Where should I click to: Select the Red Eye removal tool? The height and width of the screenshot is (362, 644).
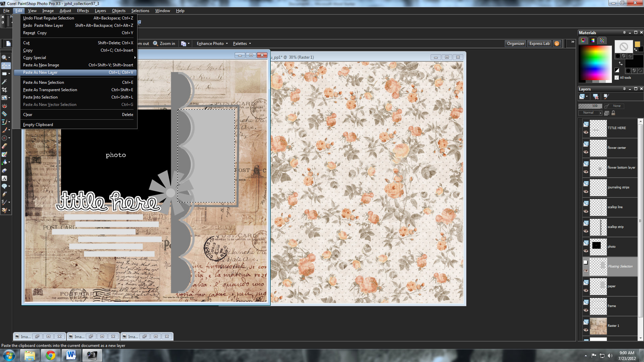4,106
